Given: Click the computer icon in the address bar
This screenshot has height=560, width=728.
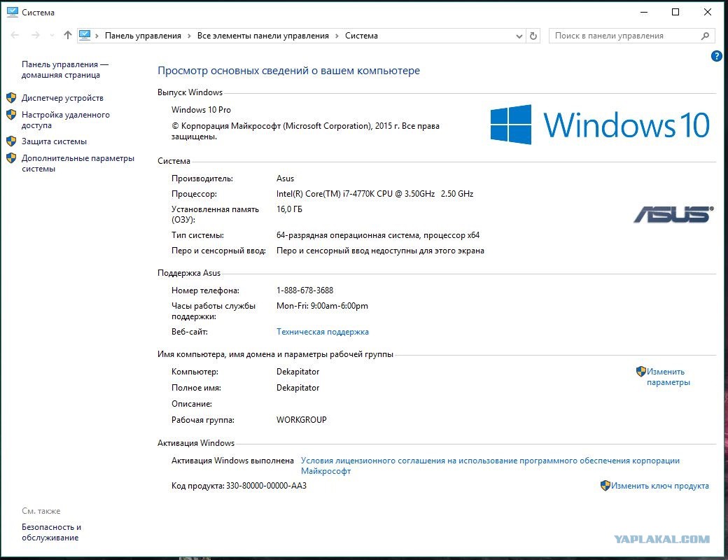Looking at the screenshot, I should pyautogui.click(x=85, y=35).
